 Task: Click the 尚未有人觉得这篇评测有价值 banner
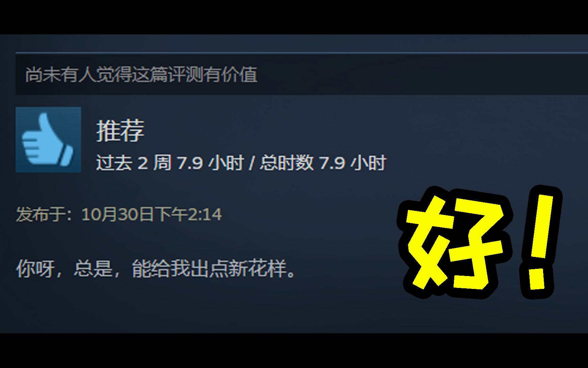[301, 74]
